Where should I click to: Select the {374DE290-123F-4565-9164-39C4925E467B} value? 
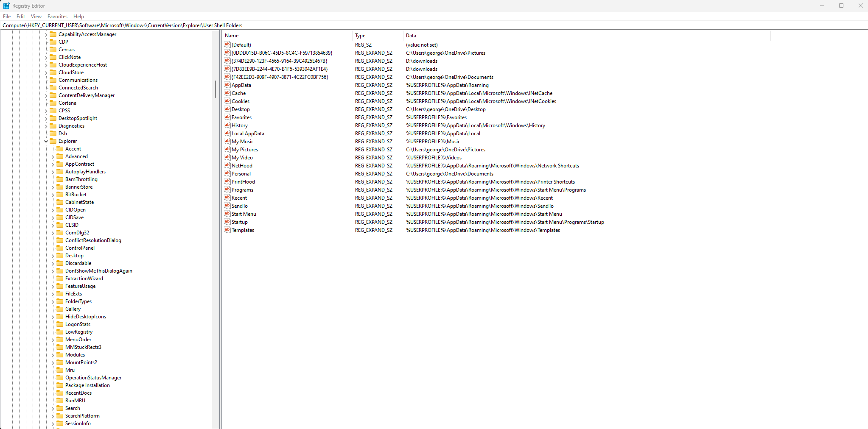pyautogui.click(x=279, y=61)
